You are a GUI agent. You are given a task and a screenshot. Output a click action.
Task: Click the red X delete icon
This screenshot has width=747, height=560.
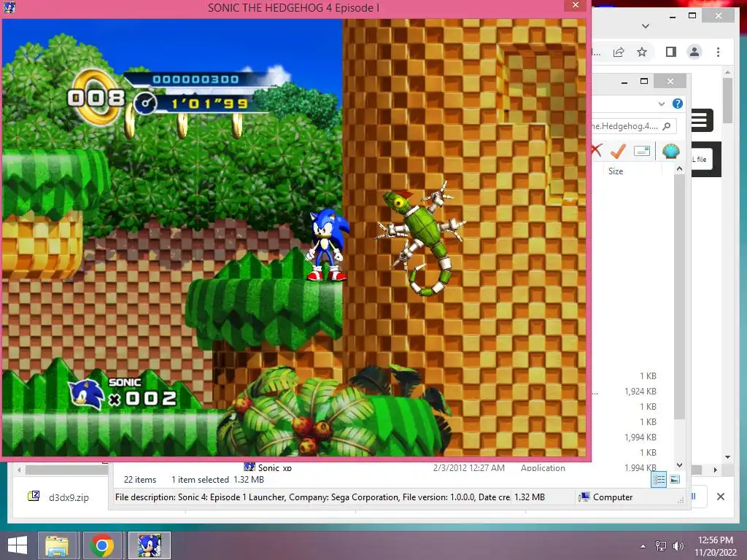tap(596, 150)
